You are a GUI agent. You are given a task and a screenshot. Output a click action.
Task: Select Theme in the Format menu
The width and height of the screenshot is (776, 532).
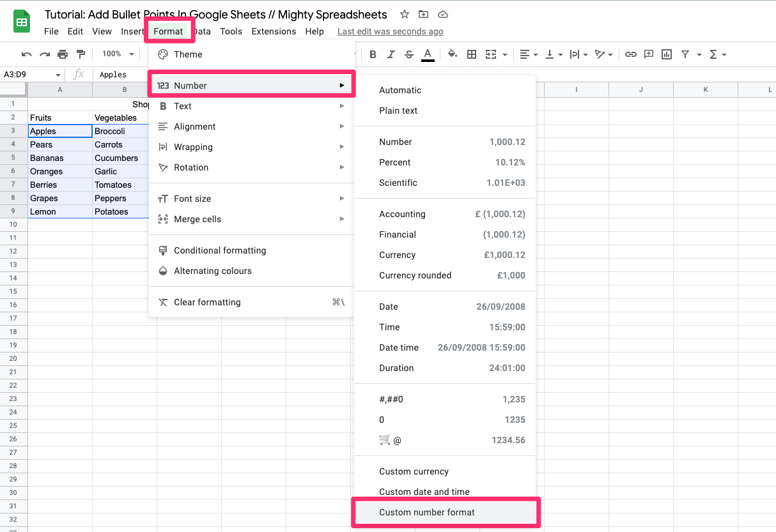(251, 54)
